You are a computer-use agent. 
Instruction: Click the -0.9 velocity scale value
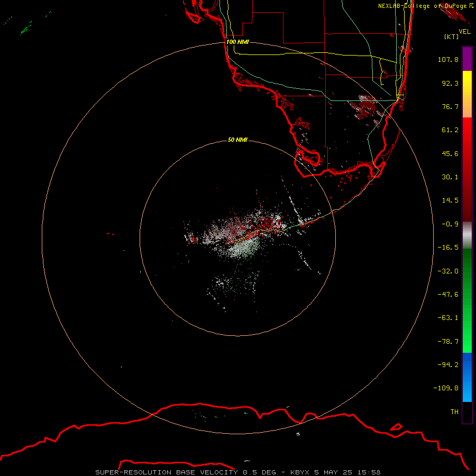tap(450, 224)
